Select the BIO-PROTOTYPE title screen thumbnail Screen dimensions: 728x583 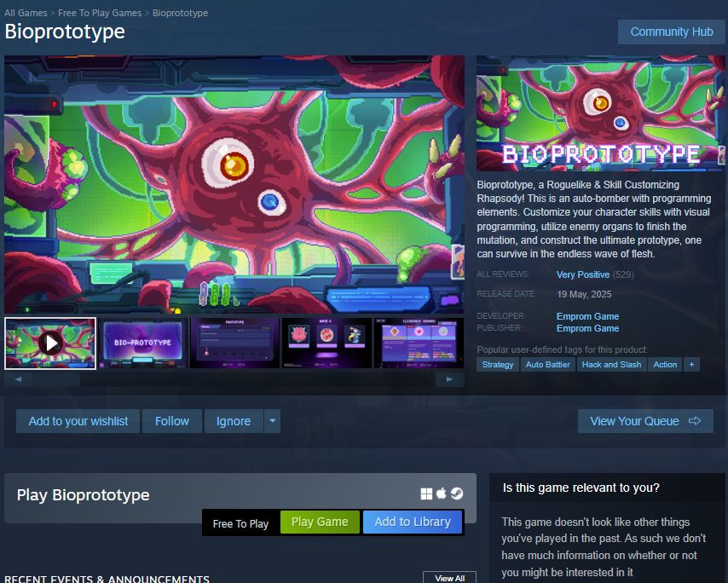coord(142,343)
